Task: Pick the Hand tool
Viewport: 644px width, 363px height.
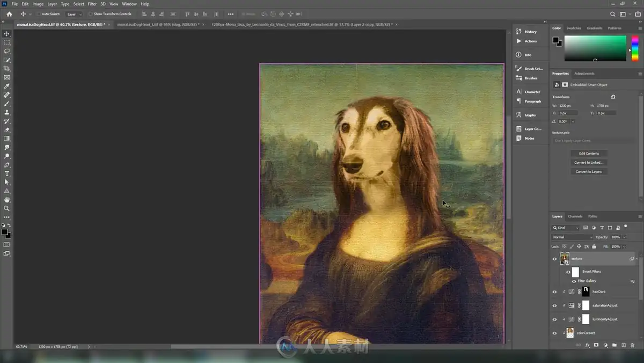Action: pos(7,200)
